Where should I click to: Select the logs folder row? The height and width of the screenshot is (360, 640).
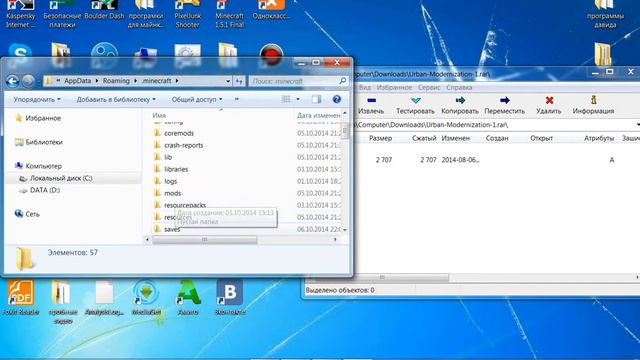point(171,181)
